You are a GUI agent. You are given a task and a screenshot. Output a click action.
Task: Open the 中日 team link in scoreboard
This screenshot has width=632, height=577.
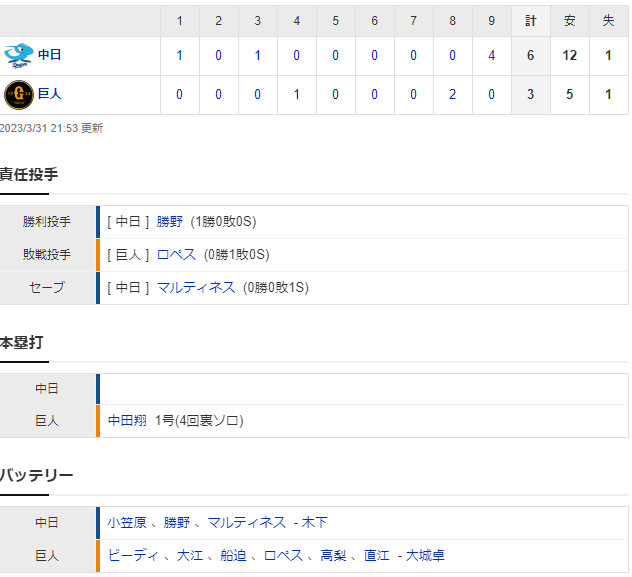[x=49, y=55]
